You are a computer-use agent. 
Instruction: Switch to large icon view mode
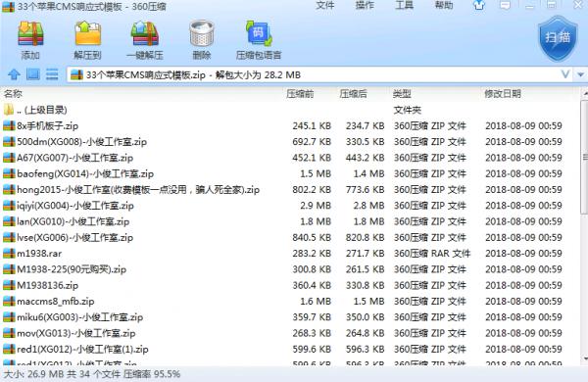[33, 74]
